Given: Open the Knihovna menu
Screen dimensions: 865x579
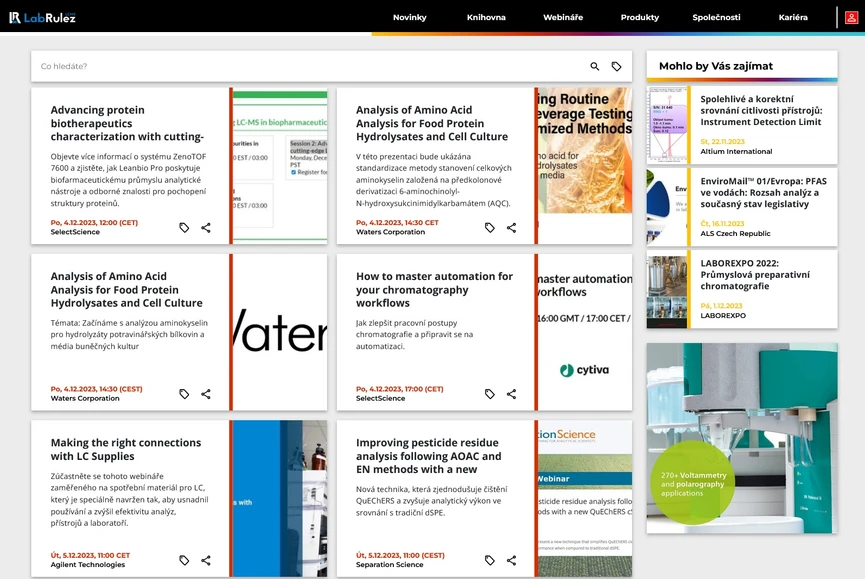Looking at the screenshot, I should click(x=486, y=18).
